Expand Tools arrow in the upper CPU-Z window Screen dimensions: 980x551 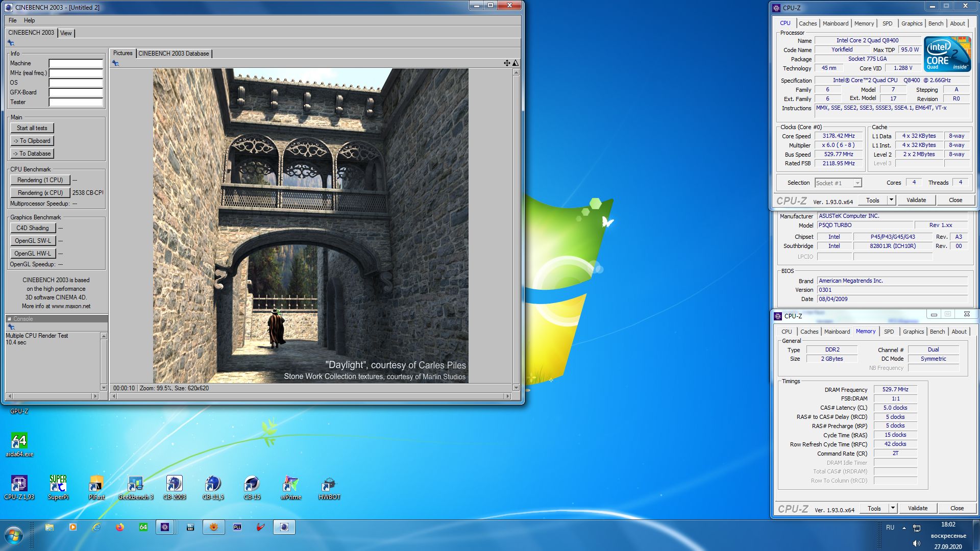point(892,200)
